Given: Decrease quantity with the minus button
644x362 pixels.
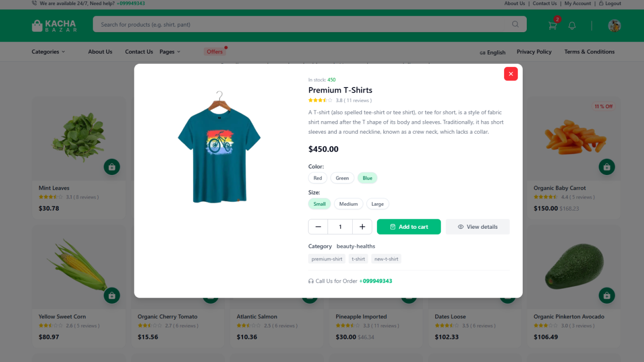Looking at the screenshot, I should [x=318, y=227].
